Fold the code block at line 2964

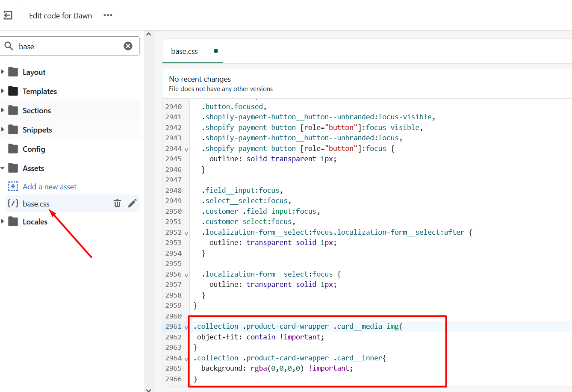[186, 359]
